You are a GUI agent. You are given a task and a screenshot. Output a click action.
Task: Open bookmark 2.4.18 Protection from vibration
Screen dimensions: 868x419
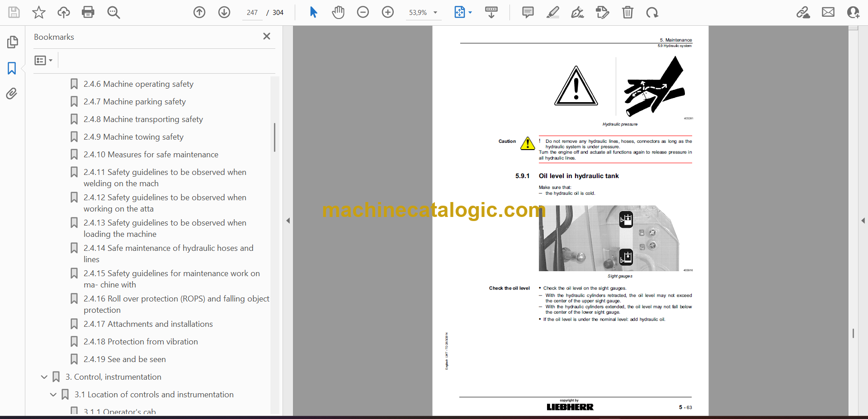point(141,342)
